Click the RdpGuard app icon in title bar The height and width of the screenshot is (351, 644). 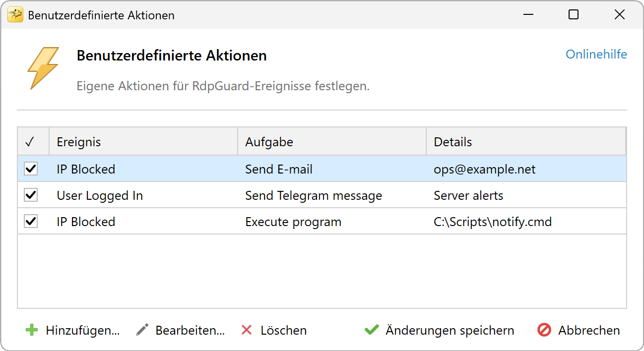(x=15, y=15)
